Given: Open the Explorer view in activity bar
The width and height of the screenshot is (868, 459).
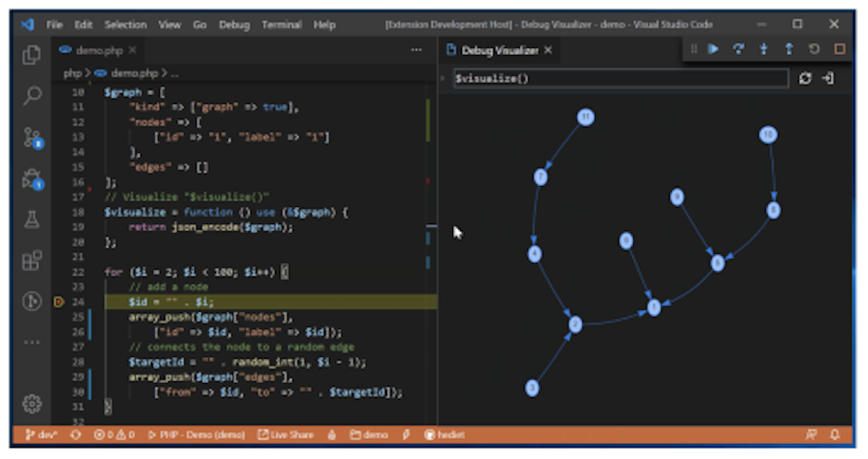Looking at the screenshot, I should tap(32, 55).
